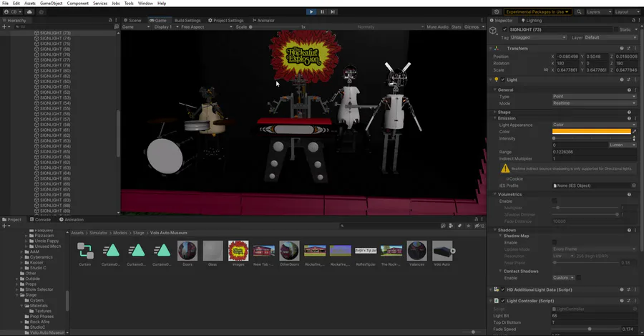The height and width of the screenshot is (336, 644).
Task: Click the light Intensity slider handle
Action: click(x=554, y=138)
